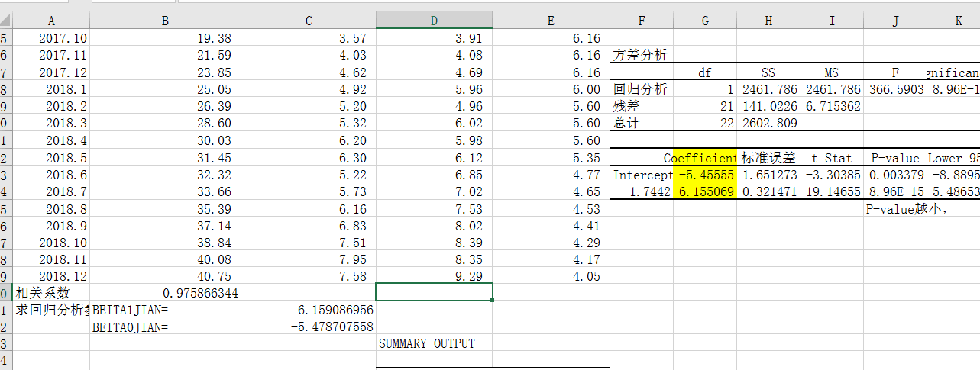The image size is (980, 370).
Task: Select the SUMMARY OUTPUT cell
Action: (x=434, y=343)
